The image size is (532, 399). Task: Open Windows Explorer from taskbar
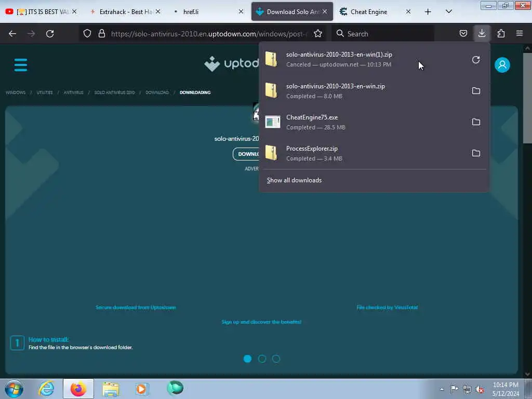[111, 389]
